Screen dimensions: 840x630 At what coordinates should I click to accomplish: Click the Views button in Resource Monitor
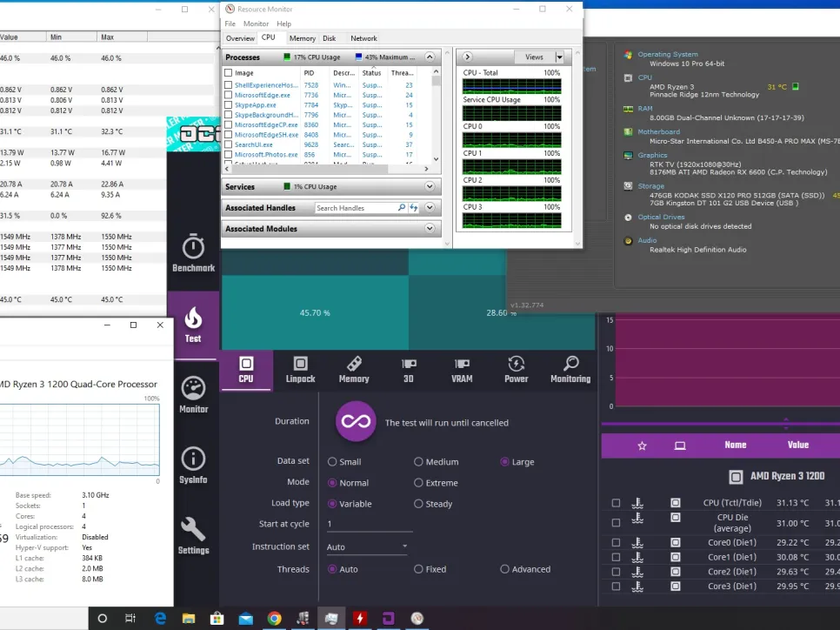[x=534, y=57]
